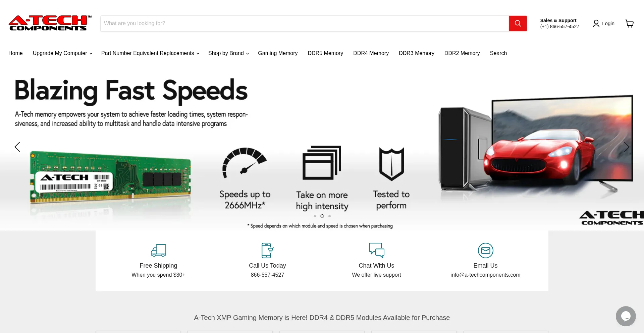Image resolution: width=644 pixels, height=333 pixels.
Task: Click the red search magnifier button
Action: (518, 23)
